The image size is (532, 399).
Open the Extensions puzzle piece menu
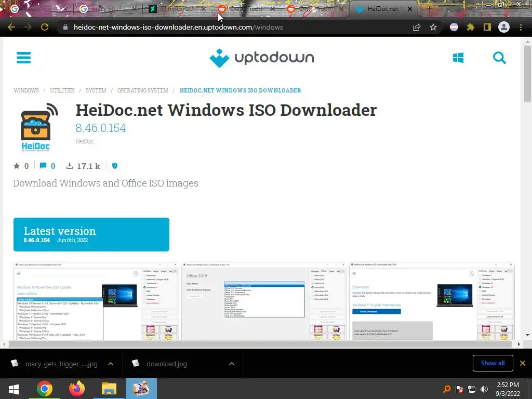click(x=471, y=27)
